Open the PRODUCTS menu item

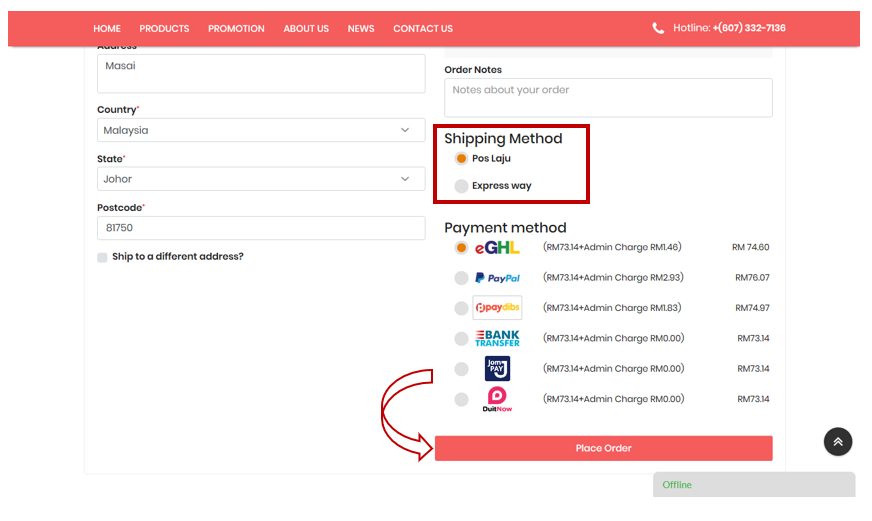(x=164, y=28)
